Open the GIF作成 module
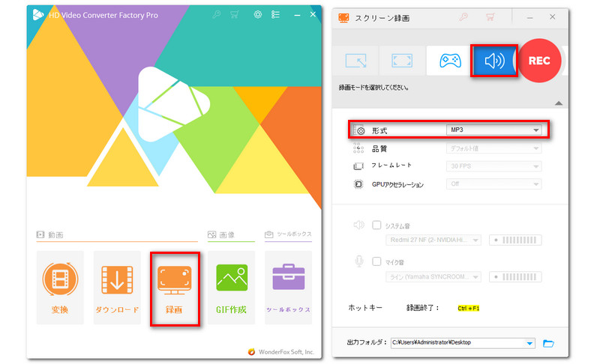This screenshot has height=364, width=600. [231, 287]
